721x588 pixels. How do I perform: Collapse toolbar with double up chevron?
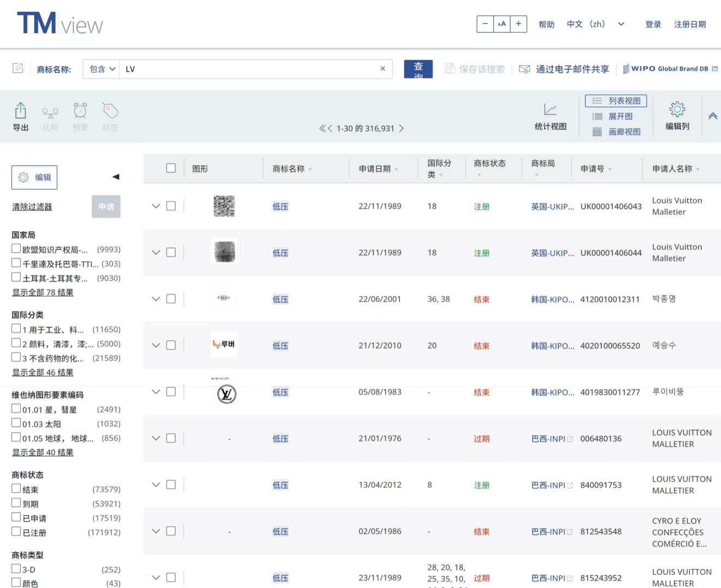coord(712,116)
